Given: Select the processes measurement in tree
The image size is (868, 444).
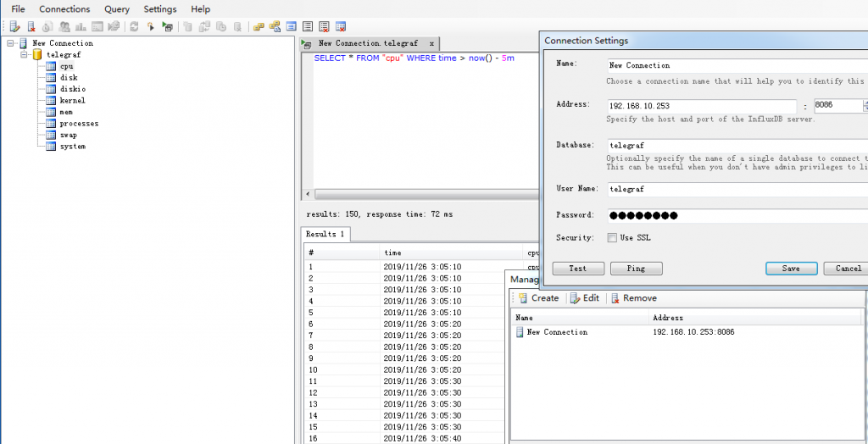Looking at the screenshot, I should point(79,124).
